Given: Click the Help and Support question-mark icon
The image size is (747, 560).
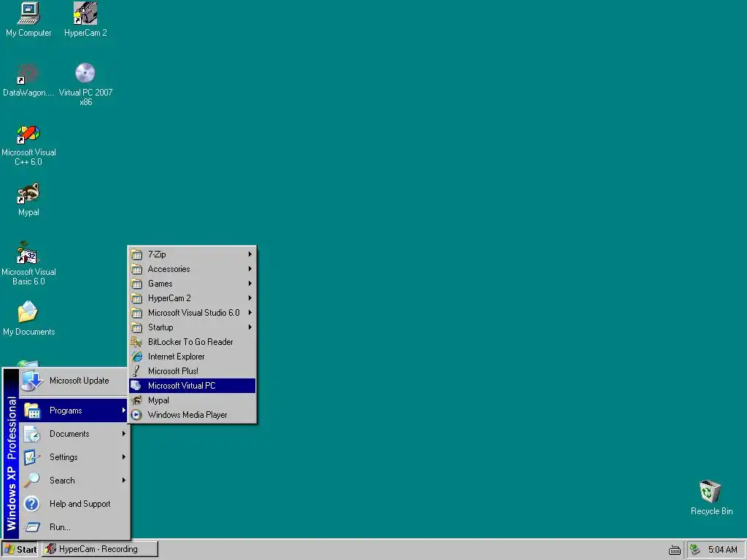Looking at the screenshot, I should [x=32, y=503].
